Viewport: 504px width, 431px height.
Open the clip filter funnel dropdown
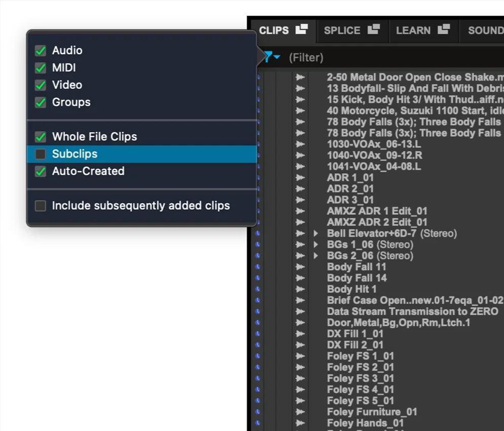pyautogui.click(x=272, y=57)
